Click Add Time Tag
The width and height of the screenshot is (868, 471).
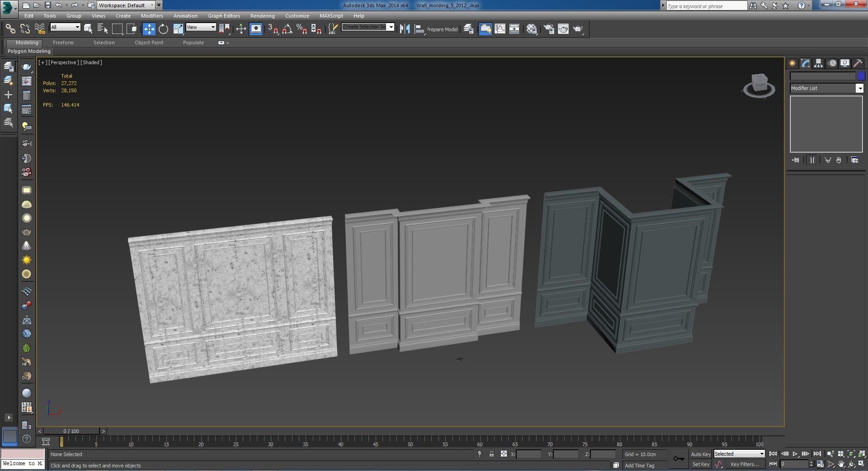[639, 466]
